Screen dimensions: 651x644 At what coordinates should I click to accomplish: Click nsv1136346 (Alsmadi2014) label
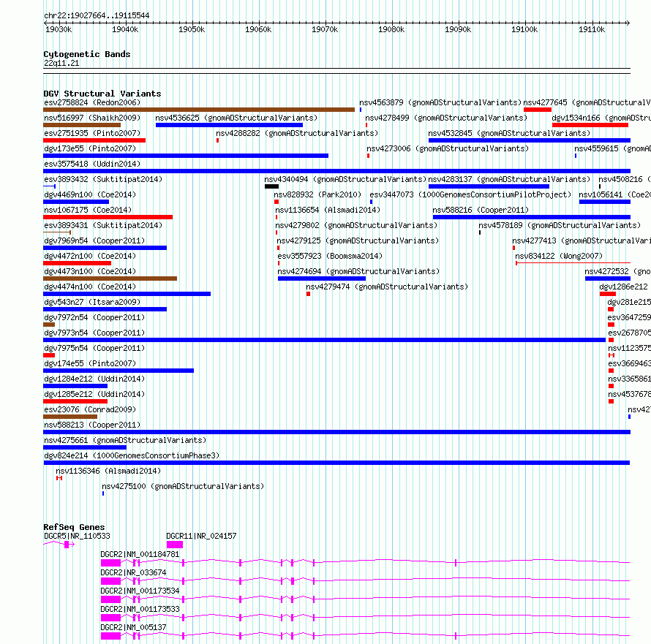coord(108,471)
